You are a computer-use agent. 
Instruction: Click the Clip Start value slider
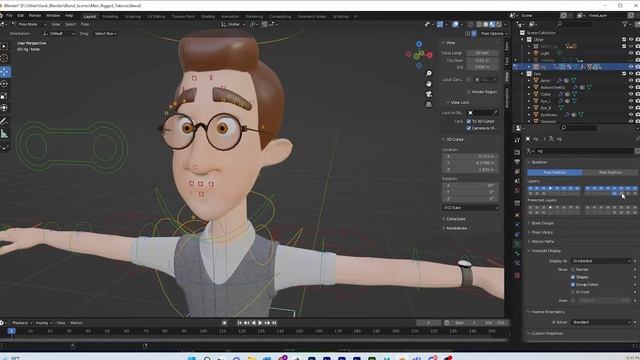(482, 60)
